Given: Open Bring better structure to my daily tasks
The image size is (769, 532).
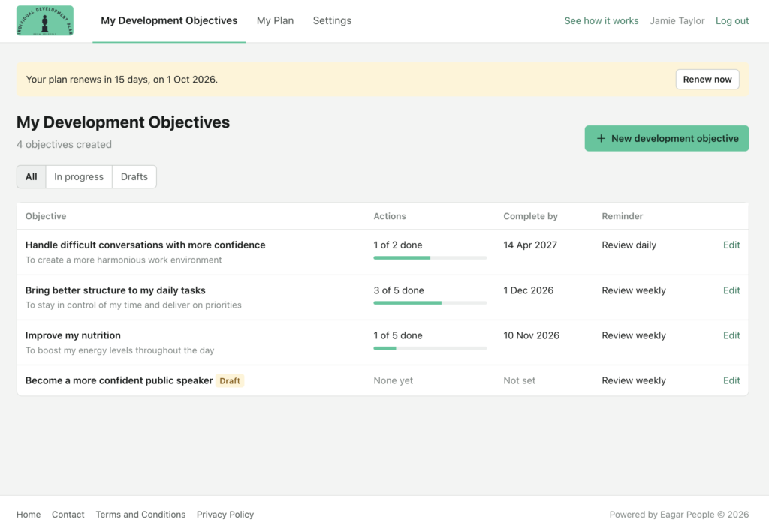Looking at the screenshot, I should pos(115,290).
